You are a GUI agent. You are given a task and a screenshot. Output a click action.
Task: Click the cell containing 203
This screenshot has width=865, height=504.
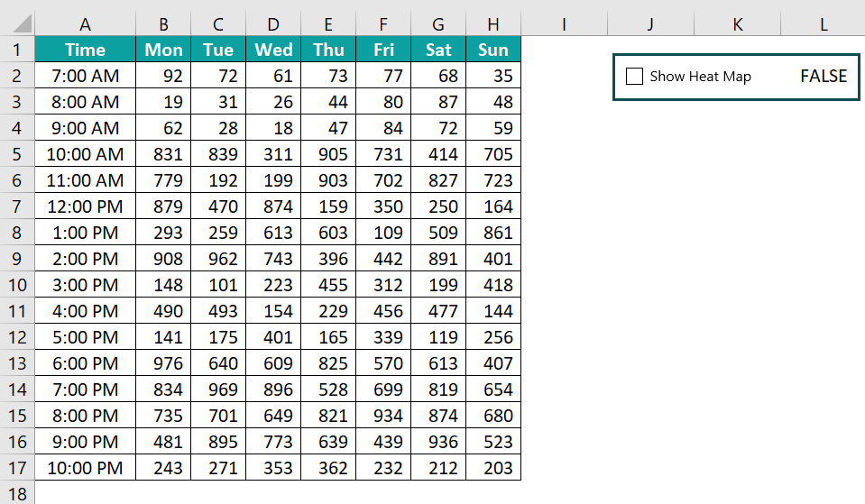click(x=493, y=468)
